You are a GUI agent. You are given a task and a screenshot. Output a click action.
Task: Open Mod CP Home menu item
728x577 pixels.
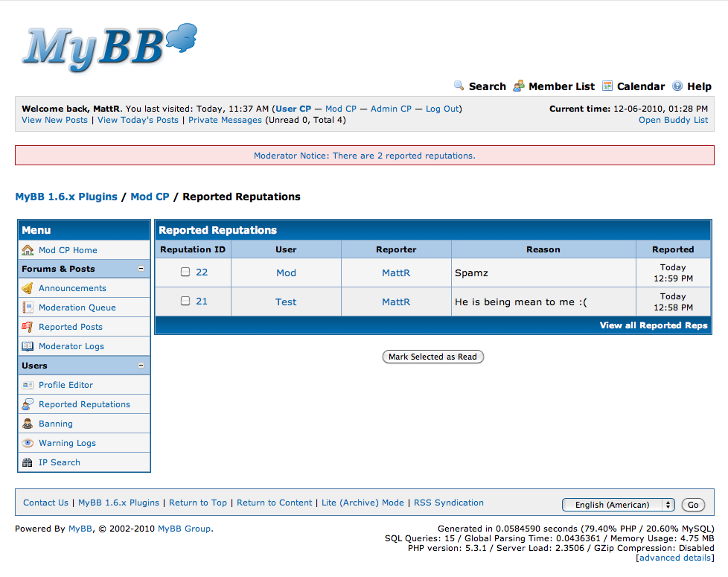[68, 250]
